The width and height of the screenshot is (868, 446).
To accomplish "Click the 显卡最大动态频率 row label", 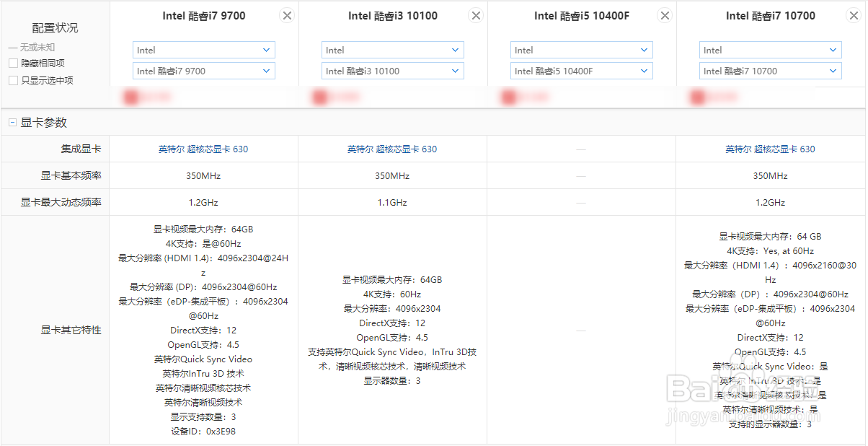I will coord(61,203).
